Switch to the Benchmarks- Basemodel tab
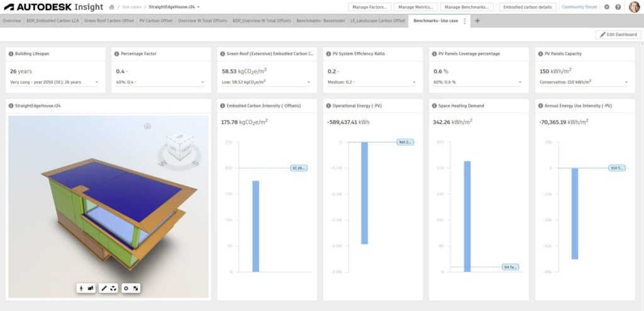Screen dimensions: 644x311 point(321,21)
